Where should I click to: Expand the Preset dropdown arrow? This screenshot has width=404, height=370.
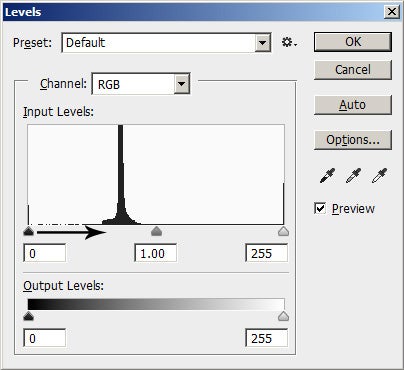tap(263, 43)
